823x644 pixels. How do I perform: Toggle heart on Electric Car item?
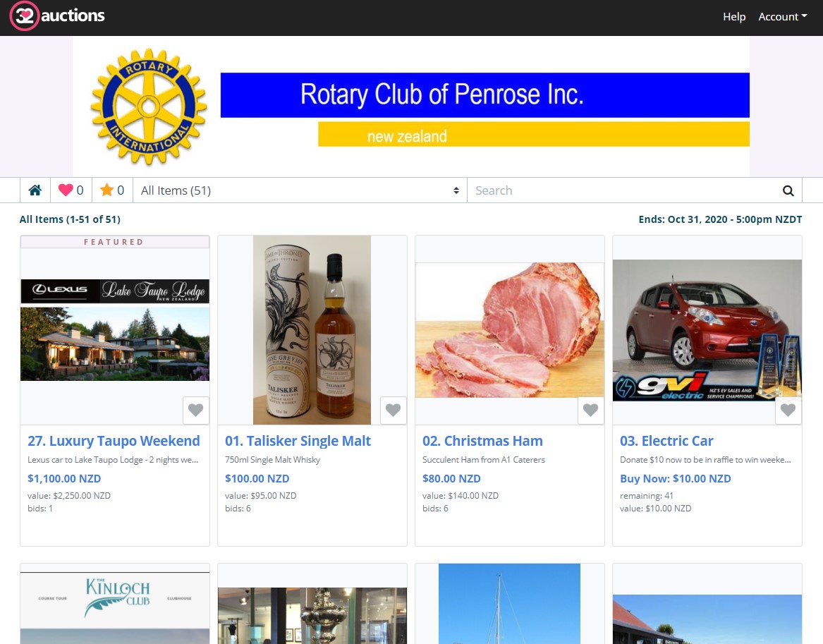click(x=788, y=410)
